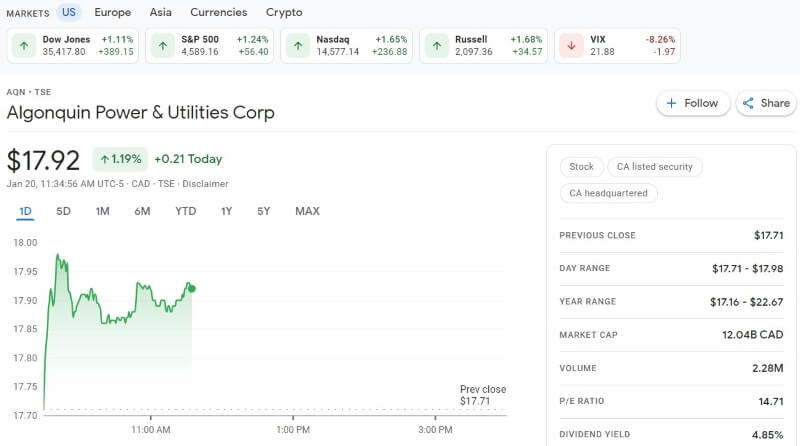This screenshot has height=446, width=800.
Task: Select the YTD chart range
Action: point(186,211)
